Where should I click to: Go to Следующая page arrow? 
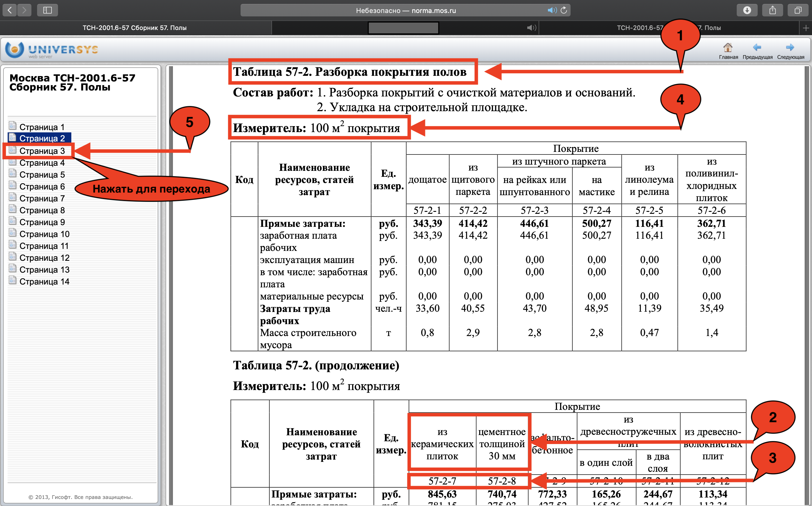tap(790, 47)
